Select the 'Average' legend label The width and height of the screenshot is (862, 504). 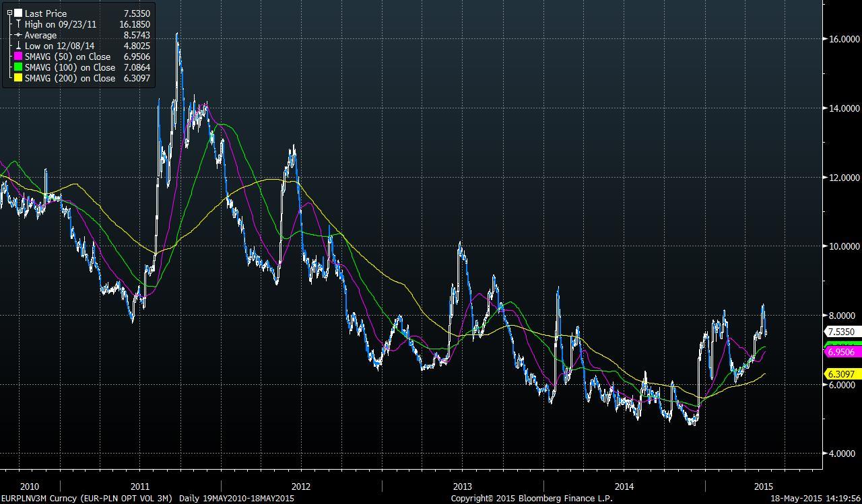40,35
